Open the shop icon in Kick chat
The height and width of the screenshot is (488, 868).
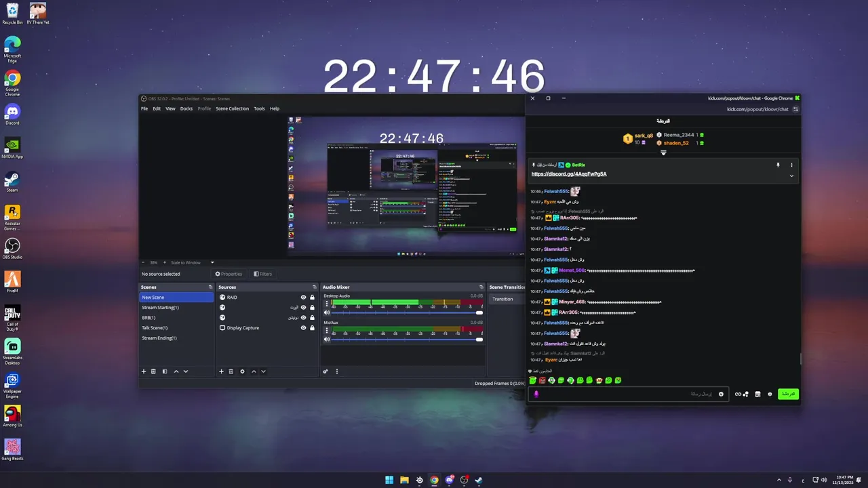[x=757, y=394]
